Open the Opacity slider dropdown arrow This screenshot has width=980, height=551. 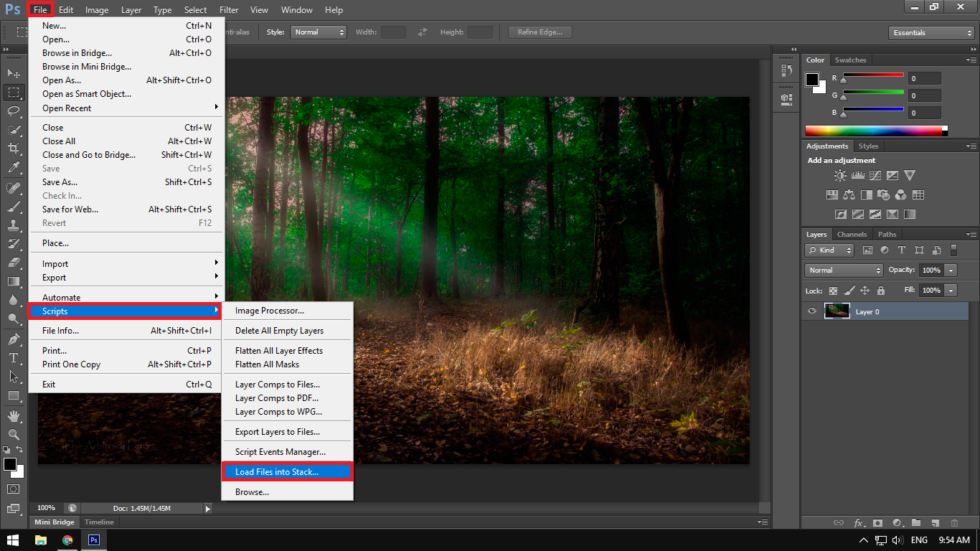tap(951, 270)
